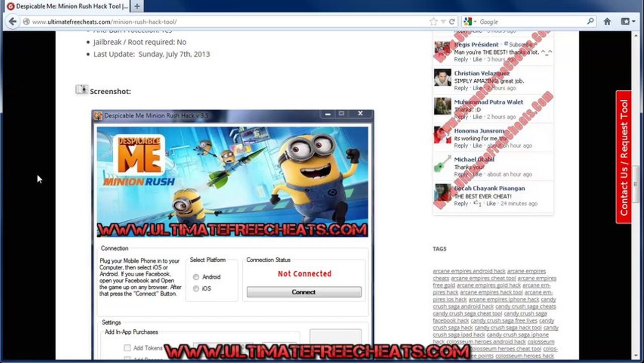Open the "candy crush saga android hack" tag
The width and height of the screenshot is (644, 363).
tap(463, 307)
